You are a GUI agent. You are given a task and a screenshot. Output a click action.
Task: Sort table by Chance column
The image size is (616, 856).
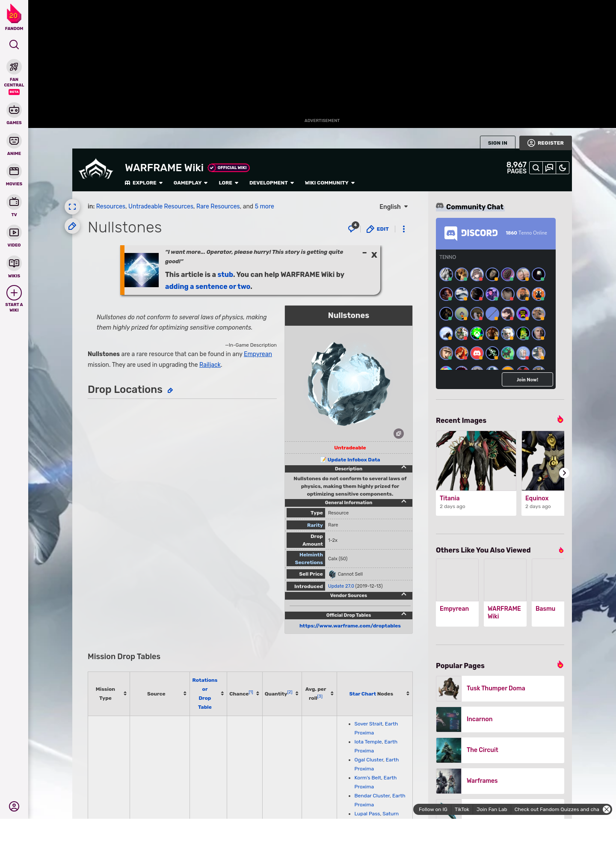(x=258, y=693)
